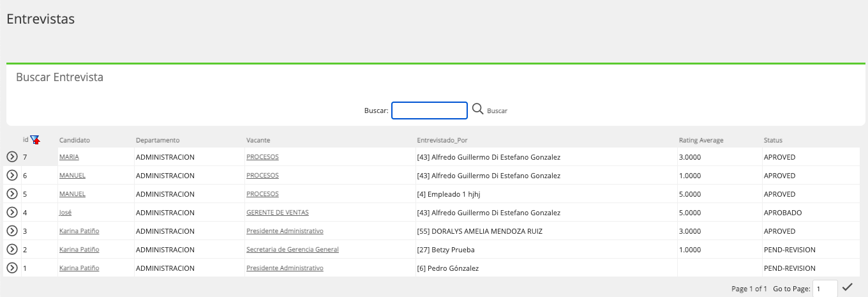The width and height of the screenshot is (868, 297).
Task: Open Karina Patiño link in row 2
Action: [x=79, y=250]
